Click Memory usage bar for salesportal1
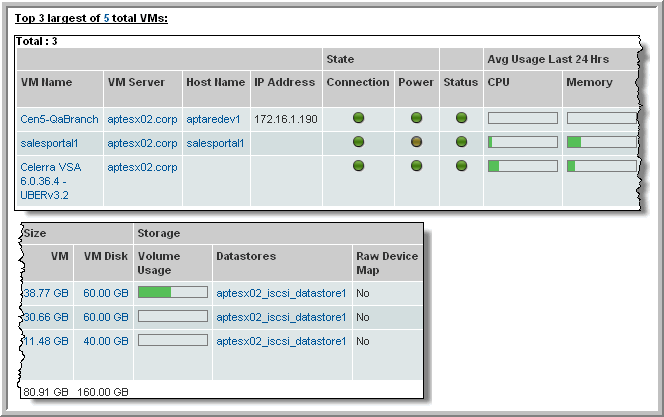The image size is (664, 417). click(601, 143)
